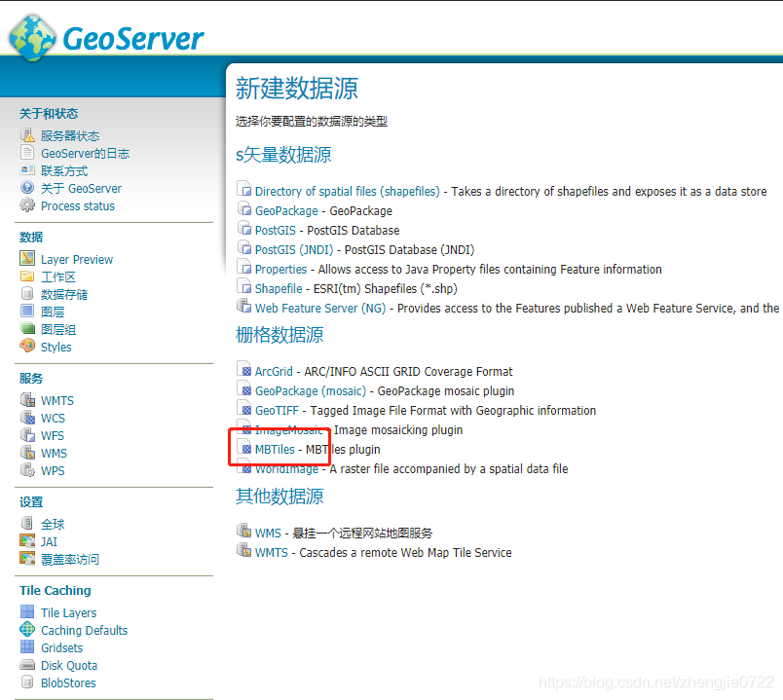Open 服务器状态 page

70,135
